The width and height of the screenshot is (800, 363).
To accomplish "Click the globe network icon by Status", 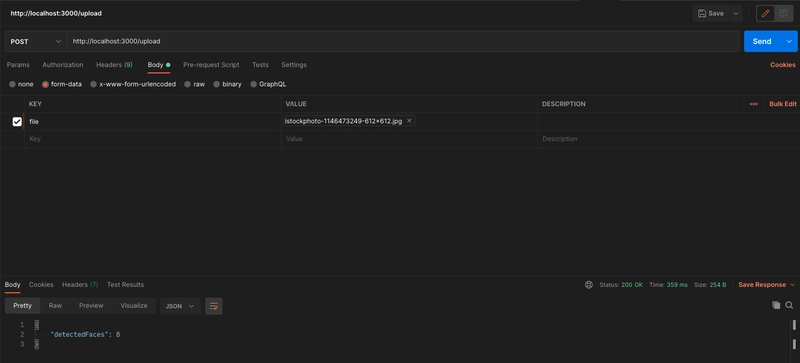I will point(589,285).
